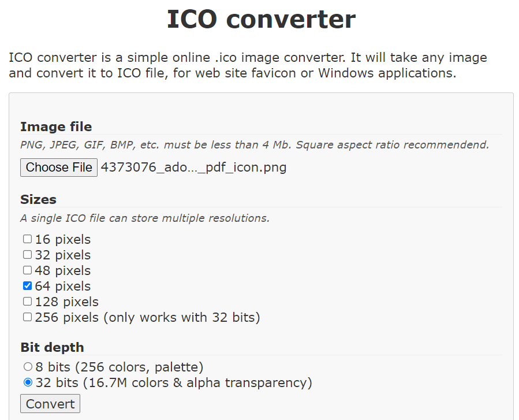
Task: Click the Image file section heading
Action: 56,127
